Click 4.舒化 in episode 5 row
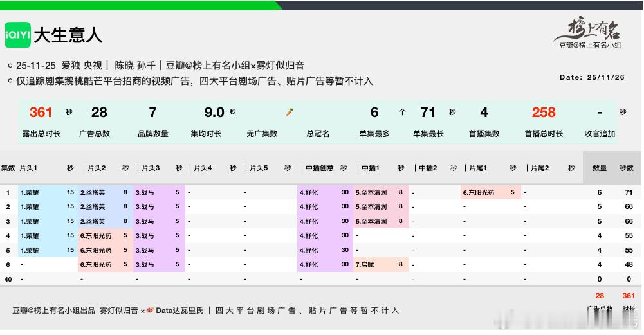The width and height of the screenshot is (644, 335). click(308, 250)
